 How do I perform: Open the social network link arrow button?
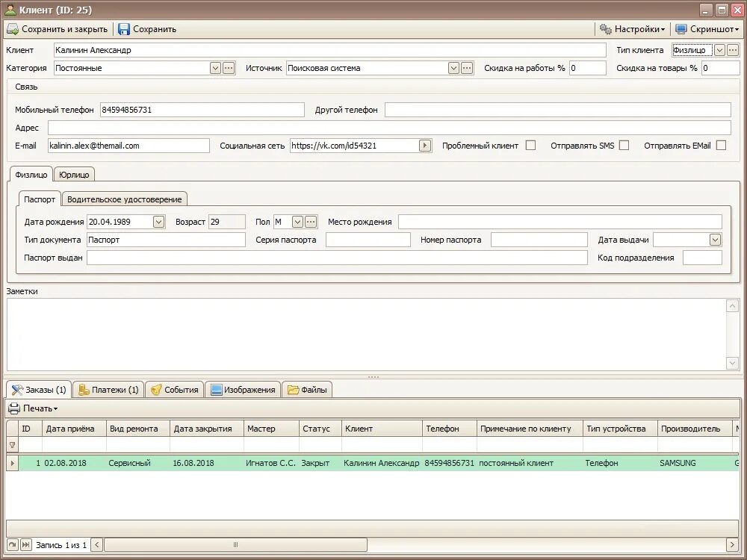click(x=425, y=146)
